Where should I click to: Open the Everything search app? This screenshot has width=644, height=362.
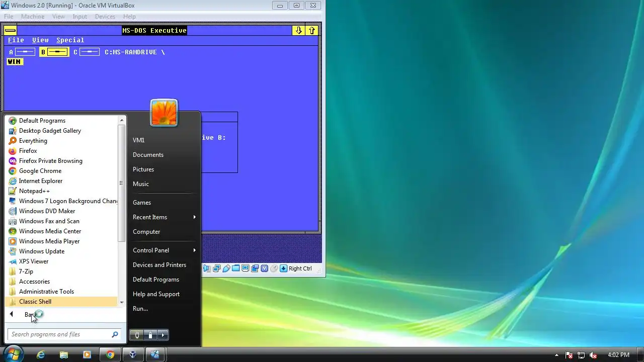(x=62, y=141)
